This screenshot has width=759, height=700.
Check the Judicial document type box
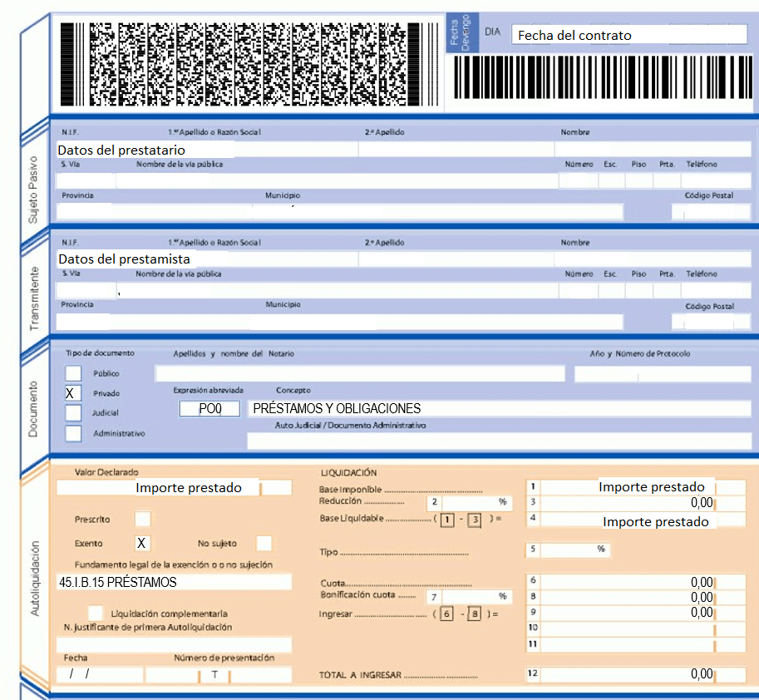73,412
